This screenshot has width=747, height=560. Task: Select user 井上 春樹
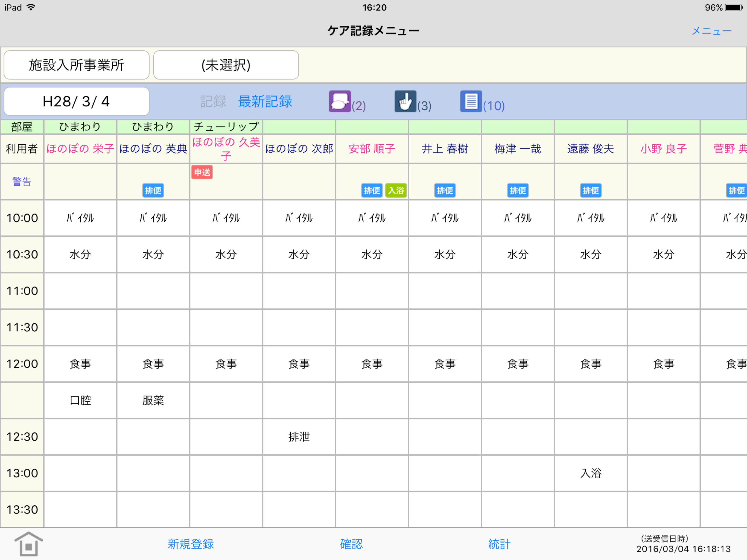445,148
